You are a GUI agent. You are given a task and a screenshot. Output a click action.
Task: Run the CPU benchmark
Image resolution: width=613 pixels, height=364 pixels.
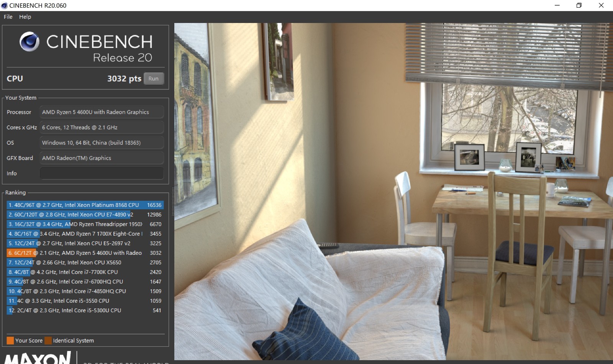click(154, 79)
